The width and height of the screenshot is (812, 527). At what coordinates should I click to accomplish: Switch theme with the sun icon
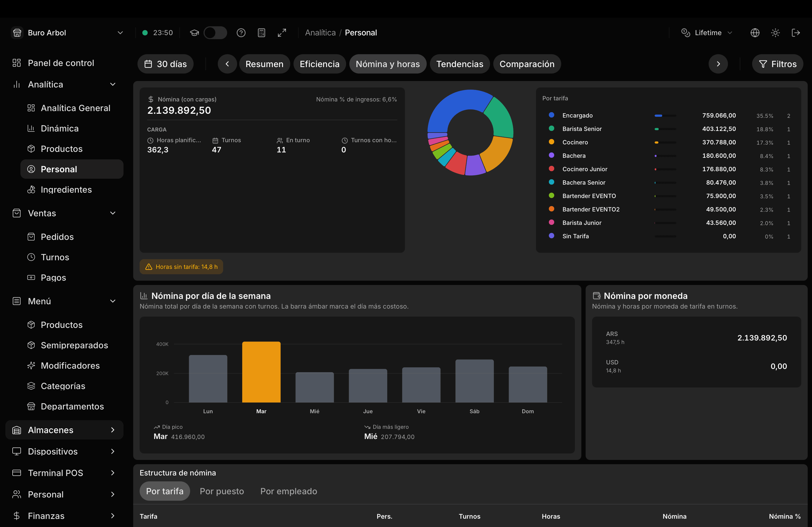point(775,33)
